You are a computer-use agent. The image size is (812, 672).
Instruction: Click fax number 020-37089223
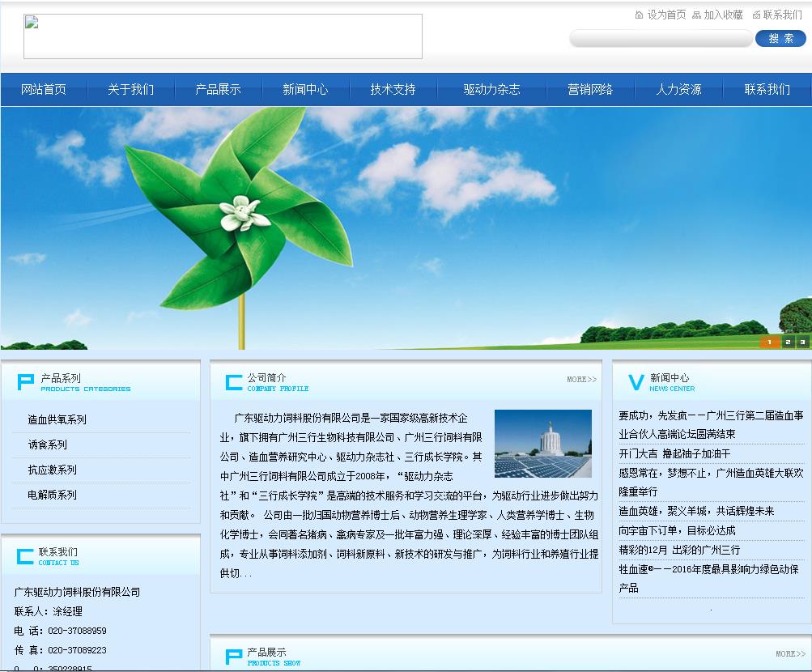77,650
